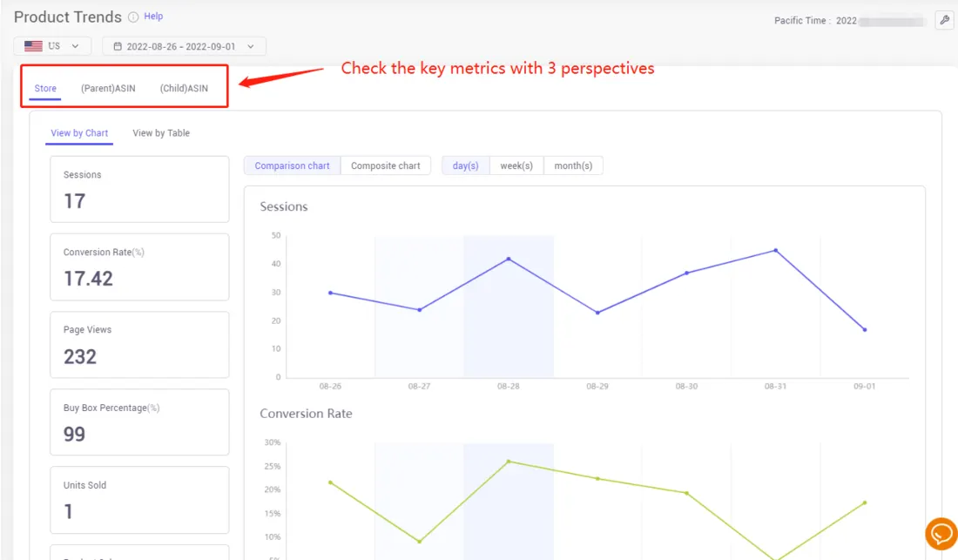Switch granularity to week(s)
Screen dimensions: 958x560
coord(517,165)
